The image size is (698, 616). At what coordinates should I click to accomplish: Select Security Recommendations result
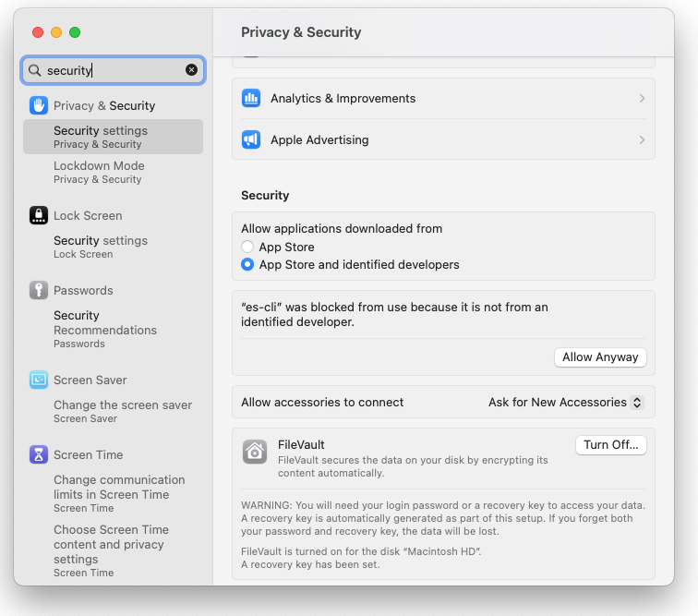pos(113,329)
